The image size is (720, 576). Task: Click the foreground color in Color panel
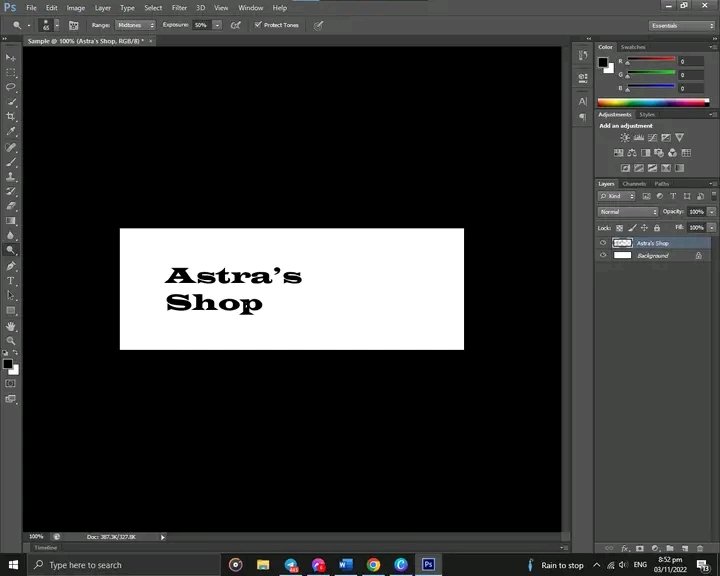603,62
